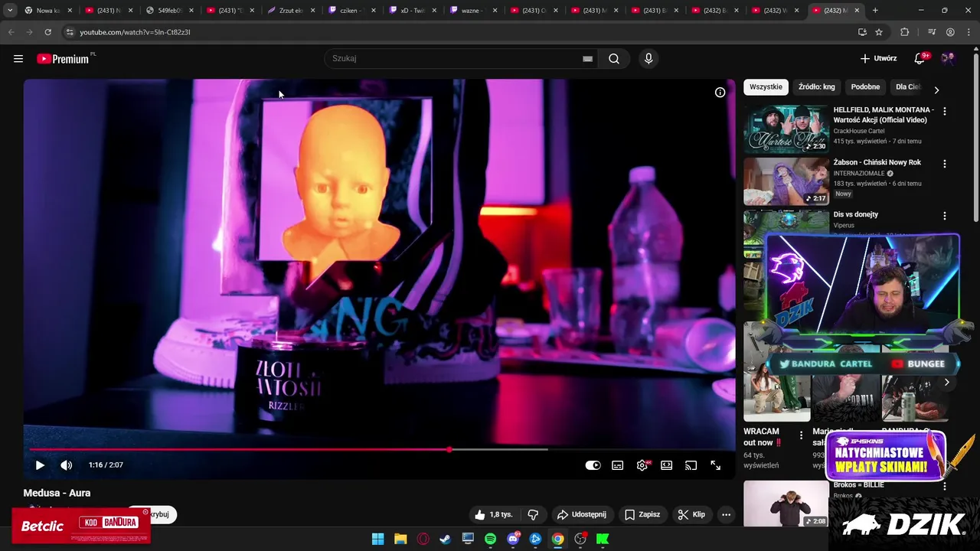Play the video
980x551 pixels.
pyautogui.click(x=40, y=465)
